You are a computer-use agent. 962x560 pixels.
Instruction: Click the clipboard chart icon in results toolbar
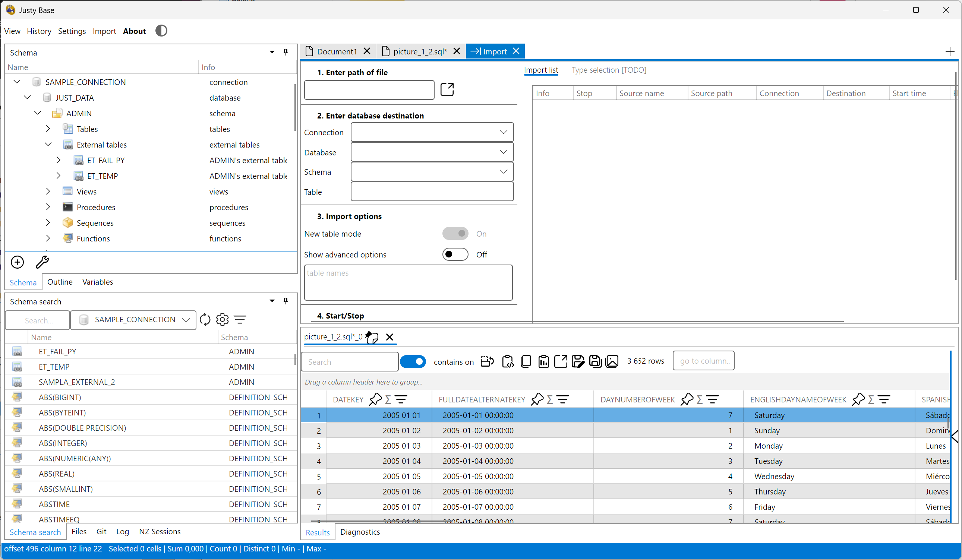click(x=543, y=361)
